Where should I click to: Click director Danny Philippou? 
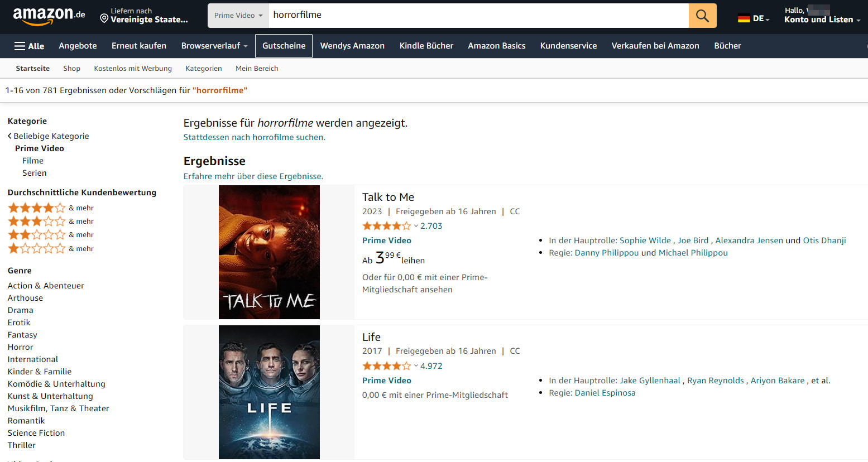[607, 253]
